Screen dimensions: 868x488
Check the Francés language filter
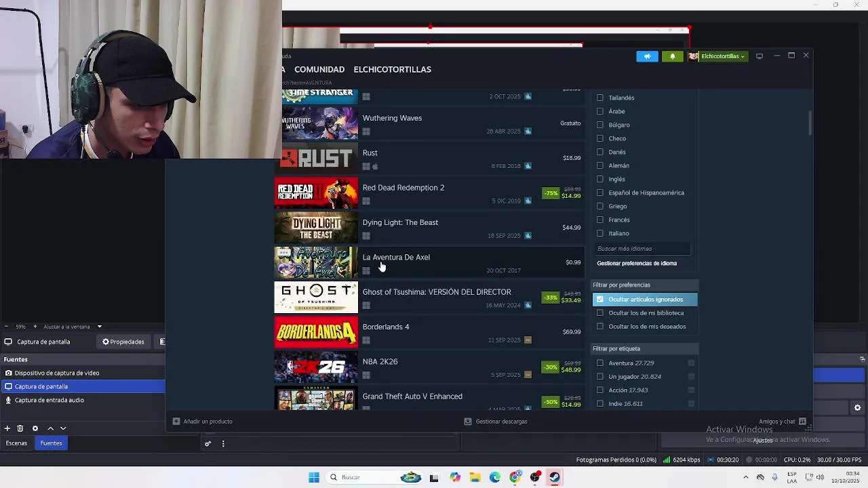[599, 220]
